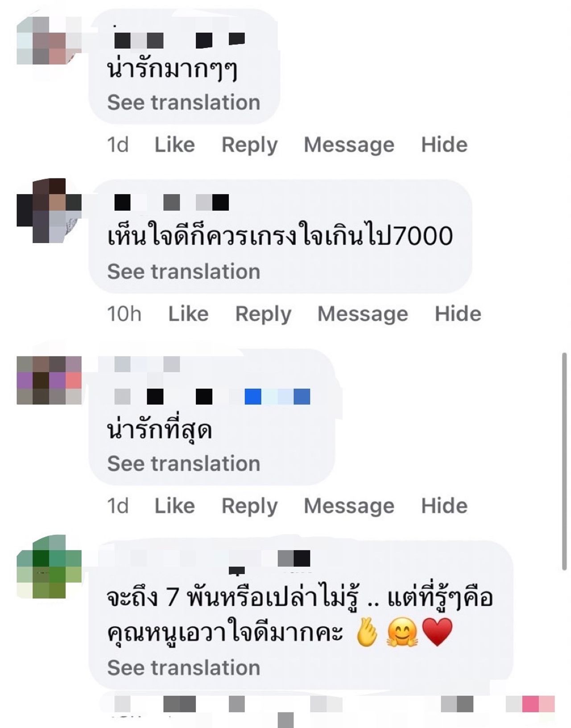
Task: See translation of the น่ารักที่สุด comment
Action: (183, 464)
